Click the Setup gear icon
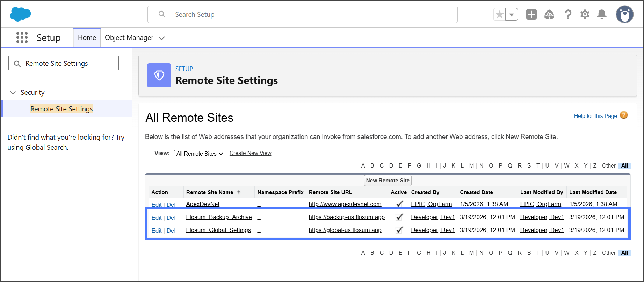 [585, 14]
